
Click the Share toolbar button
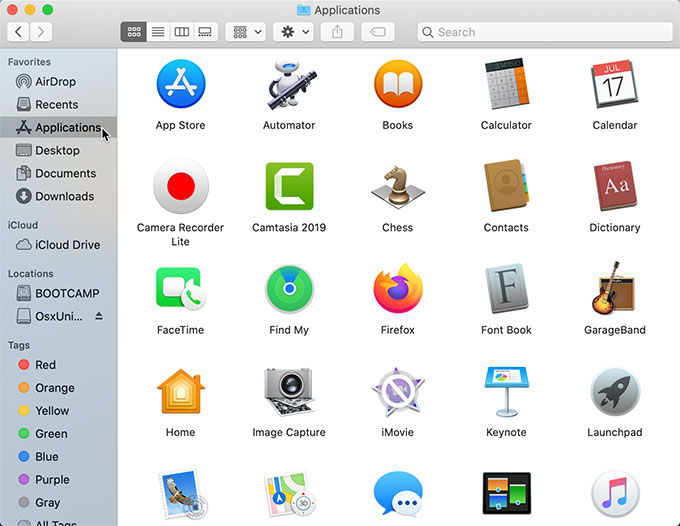click(337, 32)
